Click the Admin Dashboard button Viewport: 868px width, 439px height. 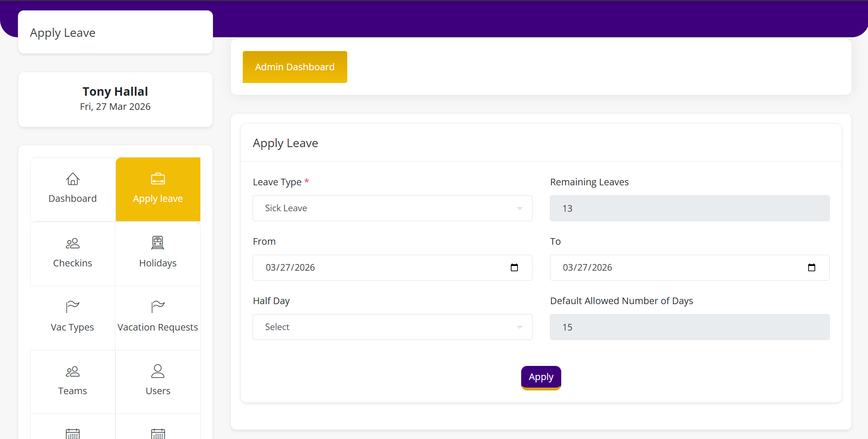pos(295,67)
